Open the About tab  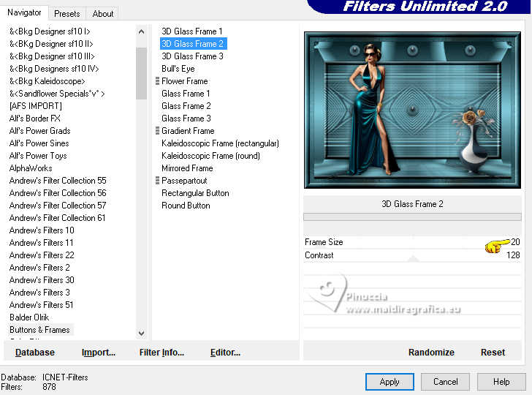pos(103,14)
